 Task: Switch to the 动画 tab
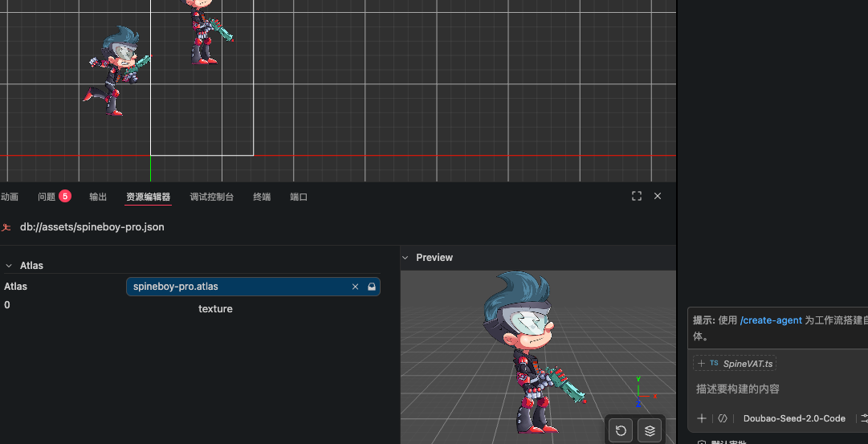10,197
